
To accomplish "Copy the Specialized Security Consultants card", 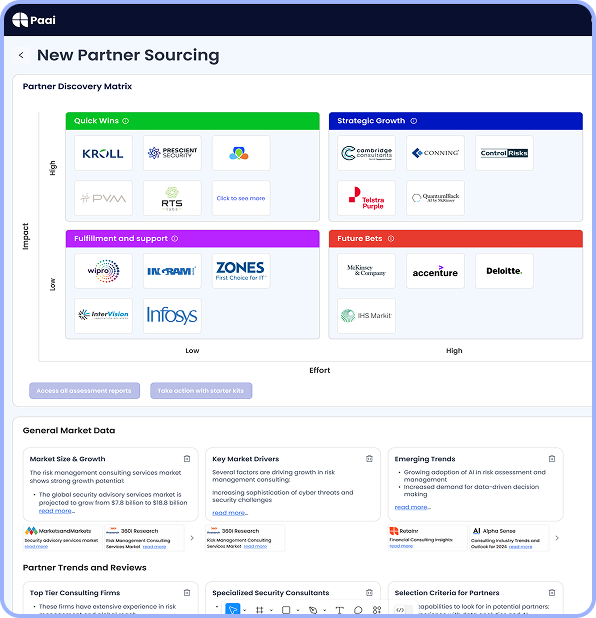I will point(369,593).
